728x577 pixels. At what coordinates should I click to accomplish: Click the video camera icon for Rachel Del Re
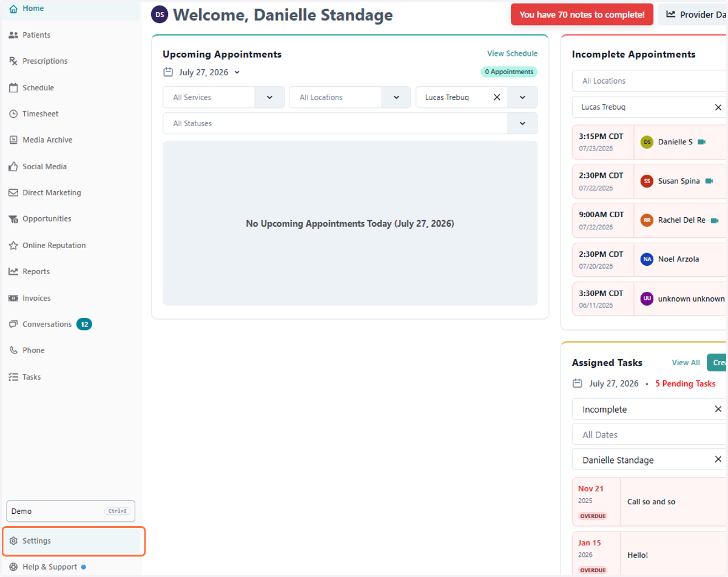pos(715,220)
